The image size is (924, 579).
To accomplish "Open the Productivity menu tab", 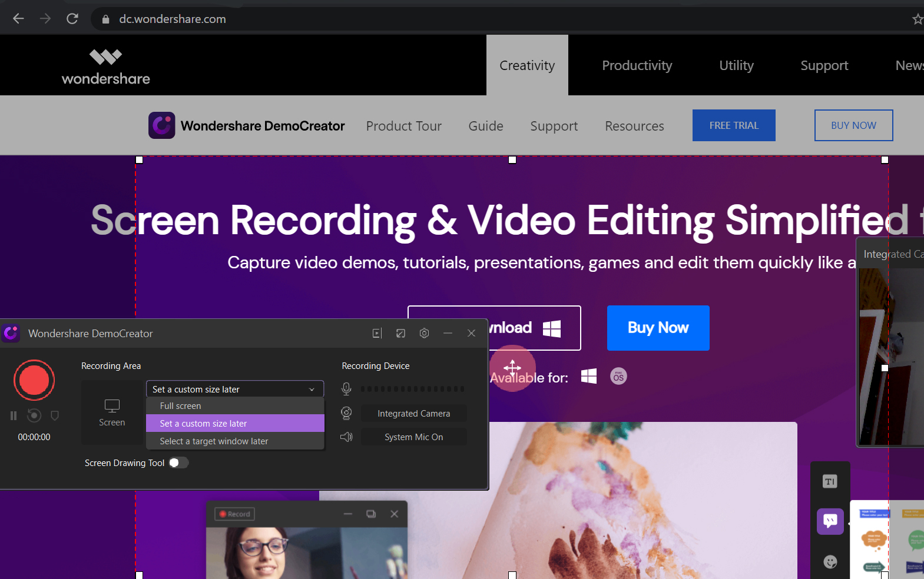I will tap(637, 65).
